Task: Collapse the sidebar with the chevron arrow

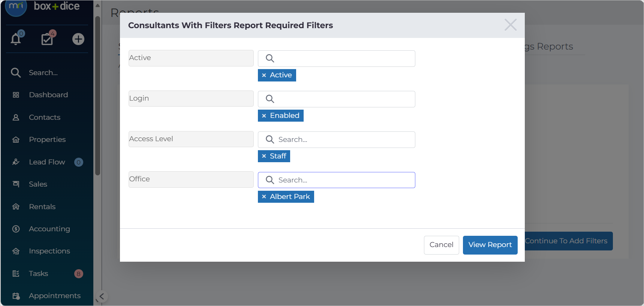Action: coord(102,296)
